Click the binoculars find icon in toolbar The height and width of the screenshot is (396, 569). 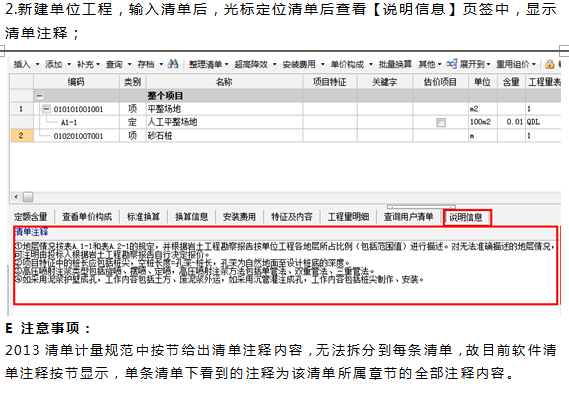point(173,64)
